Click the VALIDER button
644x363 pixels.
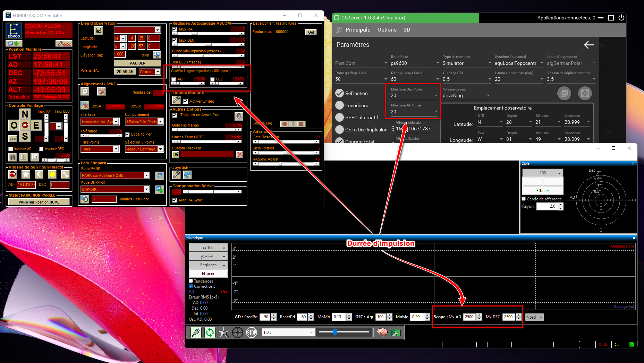137,63
